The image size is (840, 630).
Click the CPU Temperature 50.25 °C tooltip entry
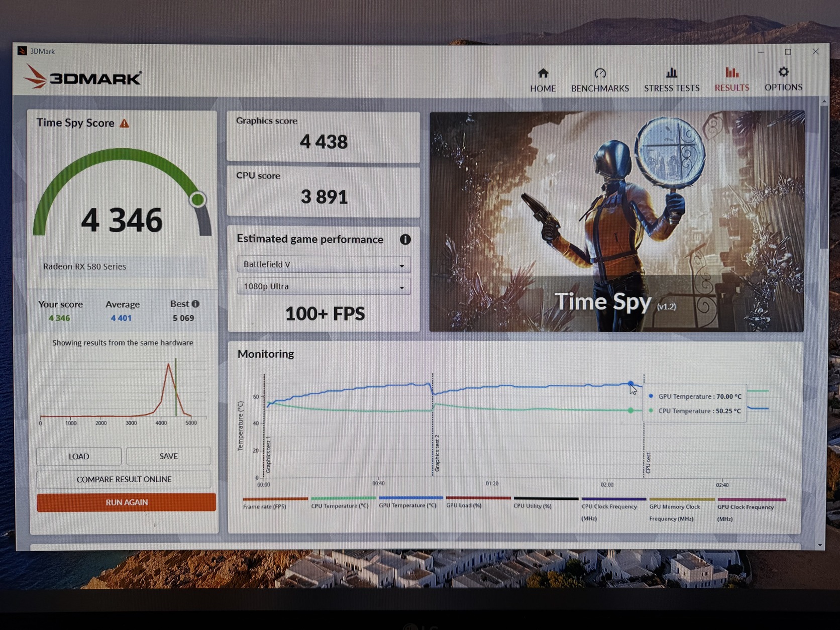(695, 411)
